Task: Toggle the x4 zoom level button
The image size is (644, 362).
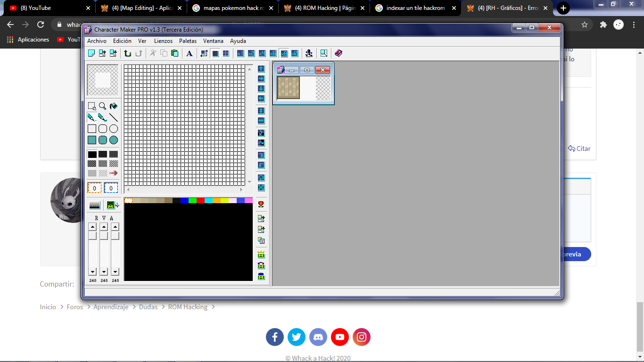Action: (262, 53)
